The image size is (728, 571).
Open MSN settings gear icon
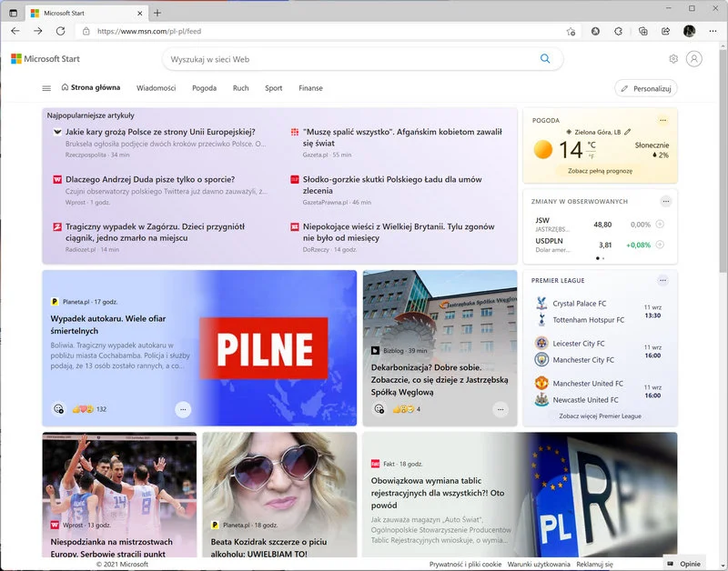673,59
